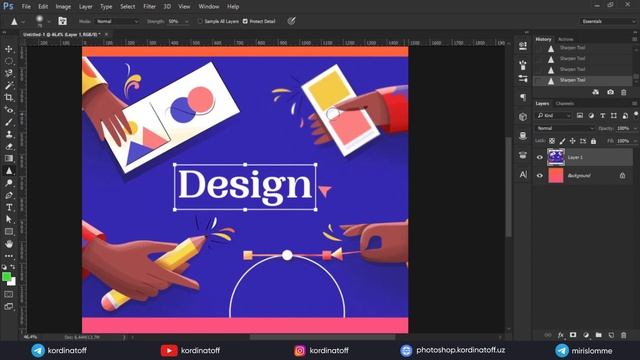Change the screen mode
The height and width of the screenshot is (360, 640).
[9, 307]
